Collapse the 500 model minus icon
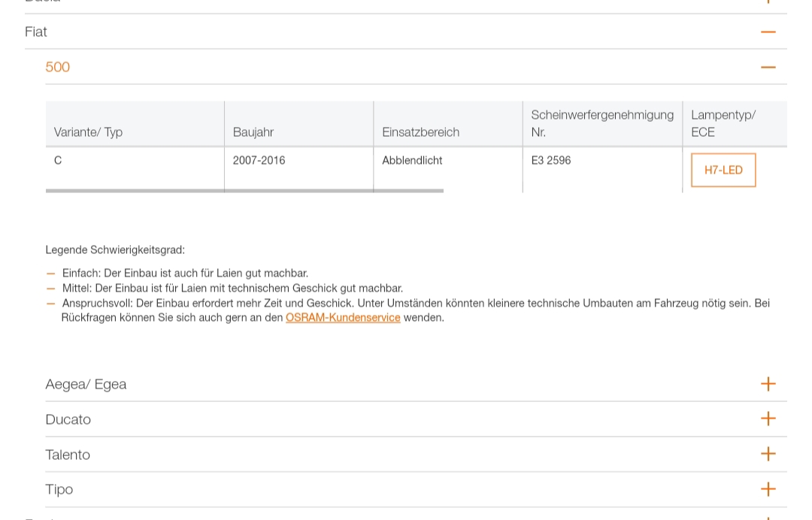Screen dimensions: 812x520 [x=768, y=67]
